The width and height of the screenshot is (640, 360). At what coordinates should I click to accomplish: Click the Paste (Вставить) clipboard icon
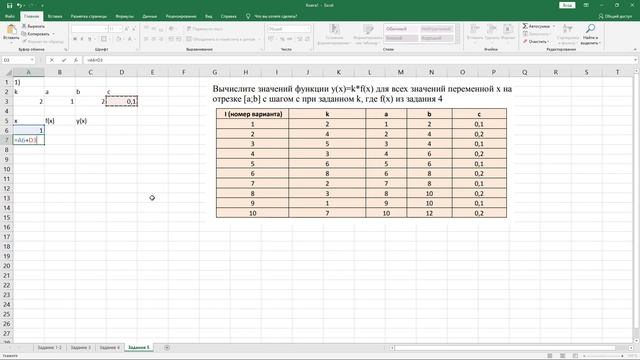point(11,29)
